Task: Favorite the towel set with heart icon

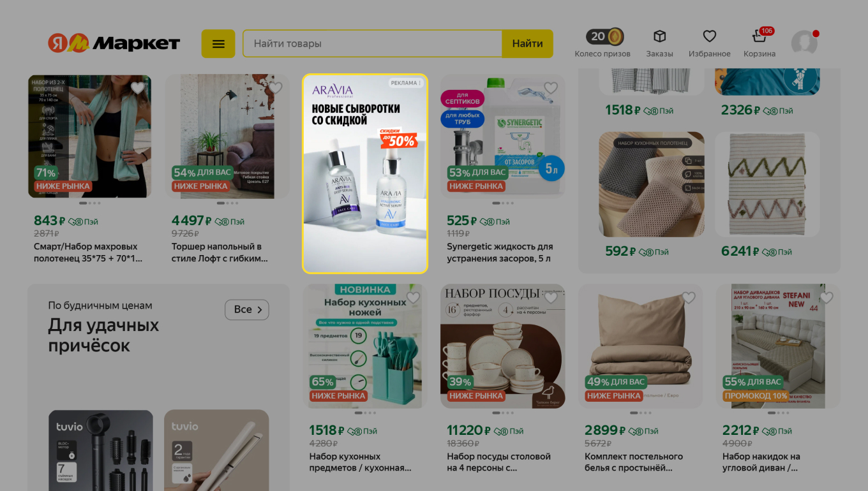Action: click(138, 88)
